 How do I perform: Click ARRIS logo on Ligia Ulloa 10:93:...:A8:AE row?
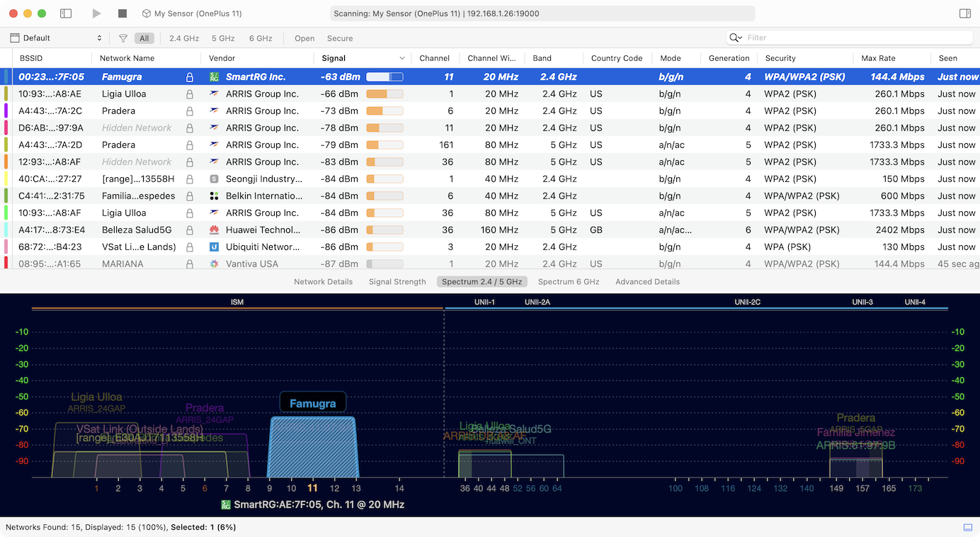215,94
